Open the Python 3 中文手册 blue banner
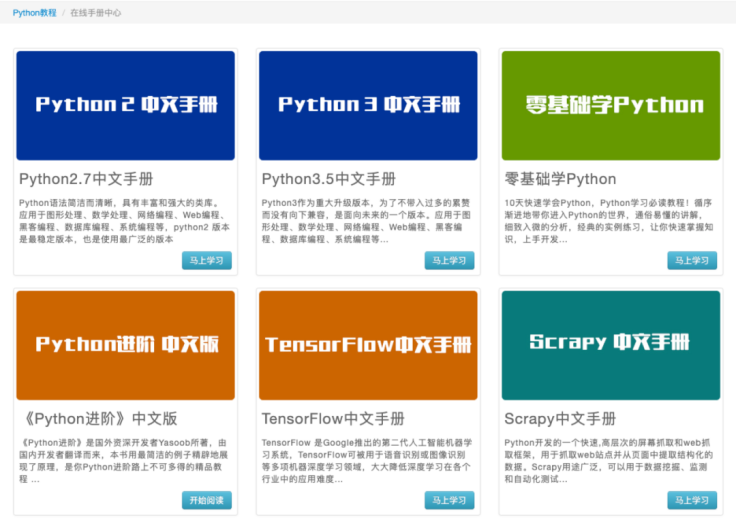The width and height of the screenshot is (736, 523). click(368, 106)
